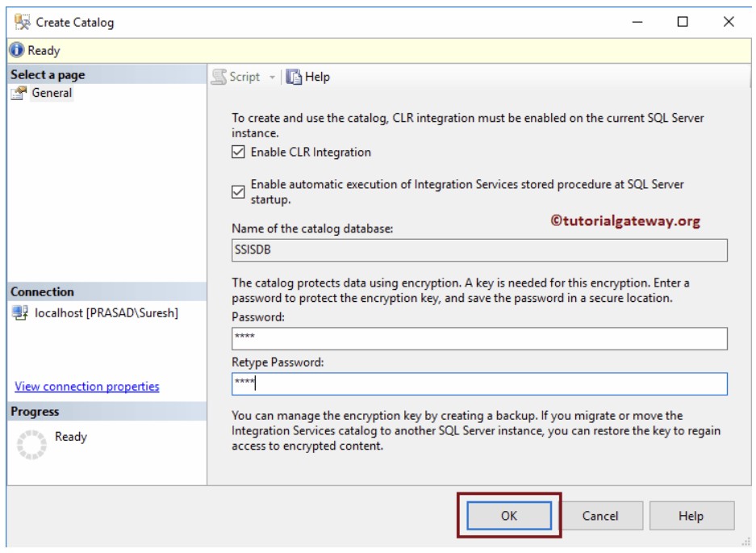Click the Retype Password label

278,362
